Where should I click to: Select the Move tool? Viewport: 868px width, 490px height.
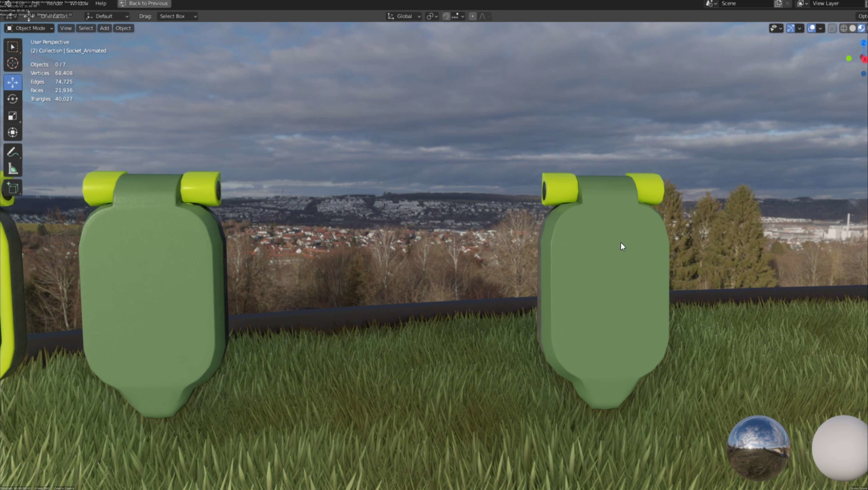pos(13,83)
